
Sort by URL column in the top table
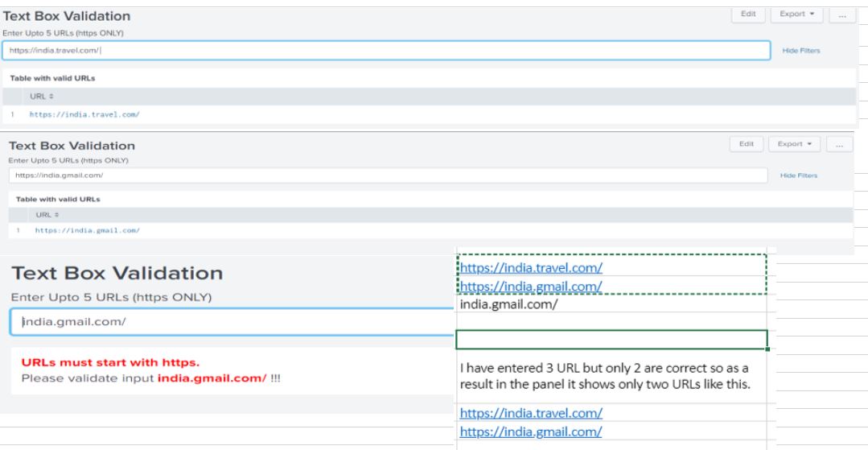pos(39,96)
